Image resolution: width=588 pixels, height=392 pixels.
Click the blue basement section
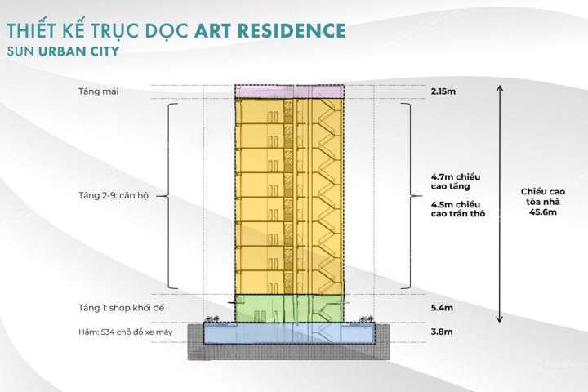click(289, 333)
